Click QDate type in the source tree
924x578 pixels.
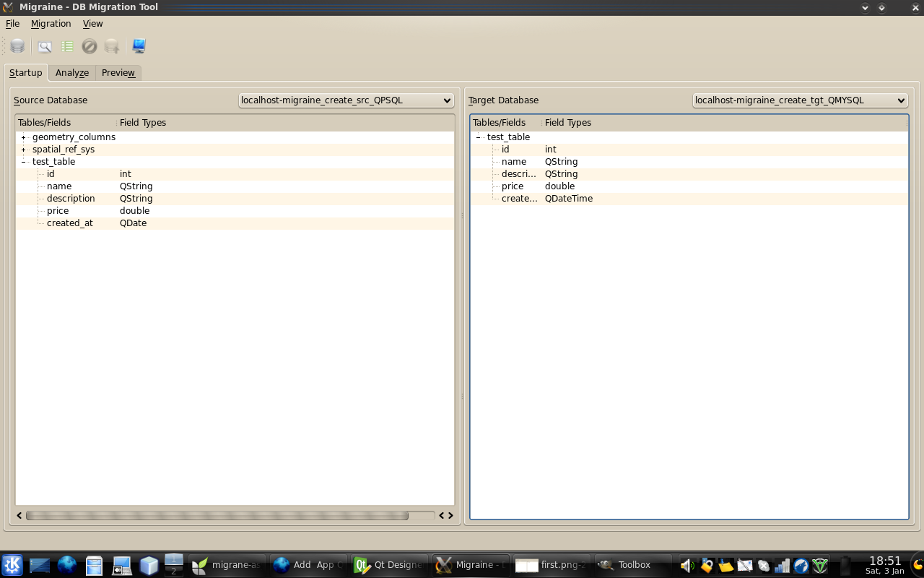click(133, 223)
